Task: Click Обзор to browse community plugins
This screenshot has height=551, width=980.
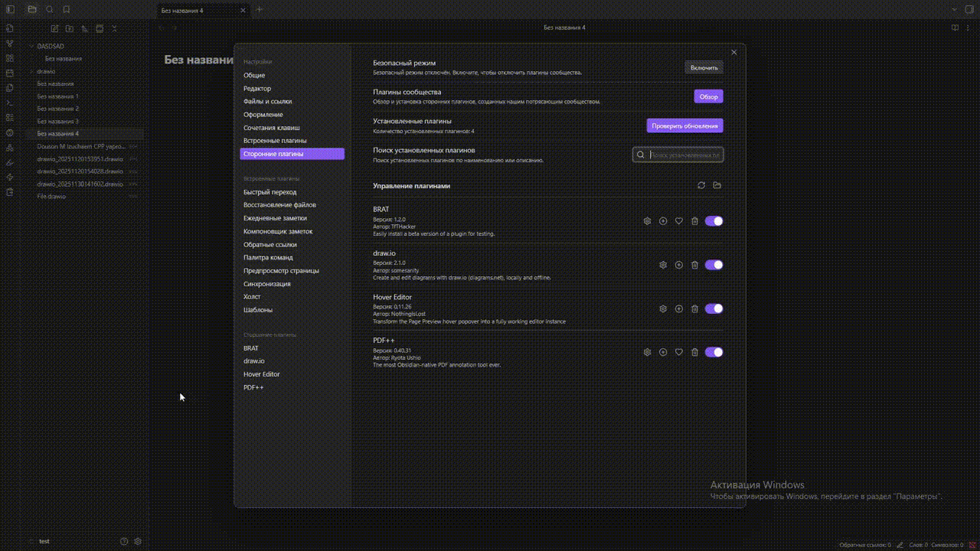Action: coord(708,96)
